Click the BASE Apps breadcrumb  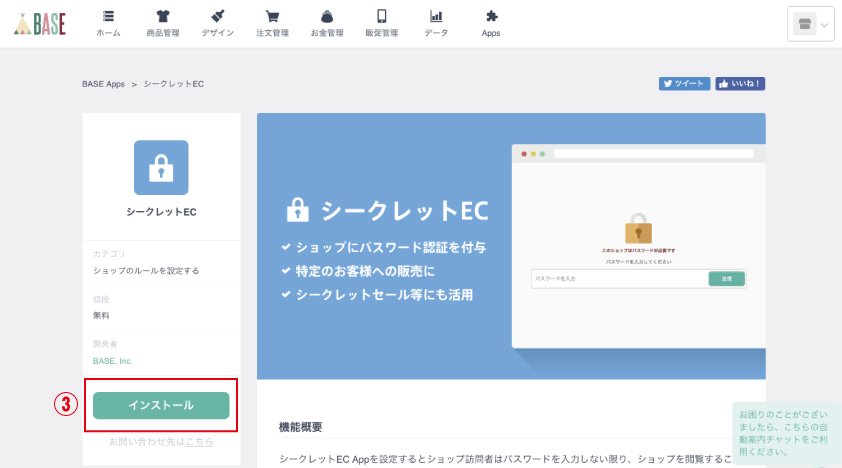click(x=103, y=84)
